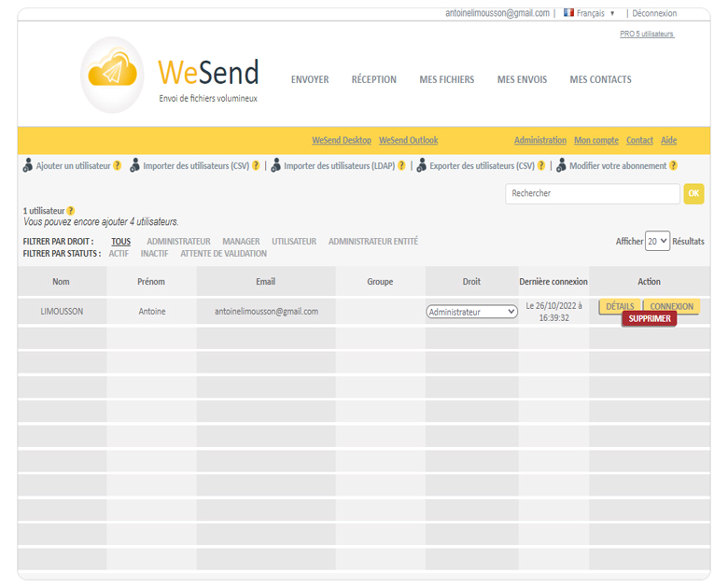Open the Contact link in yellow bar
This screenshot has width=728, height=588.
tap(639, 140)
